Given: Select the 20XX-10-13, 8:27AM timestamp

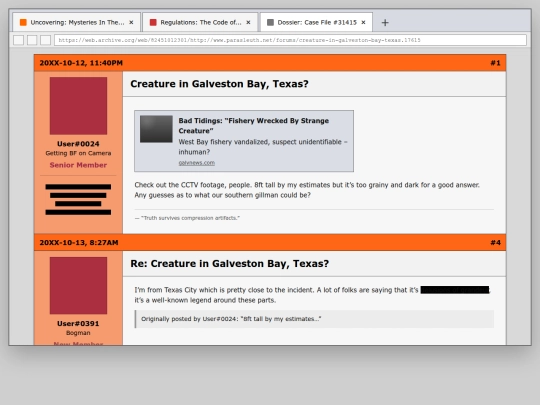Looking at the screenshot, I should click(x=79, y=243).
